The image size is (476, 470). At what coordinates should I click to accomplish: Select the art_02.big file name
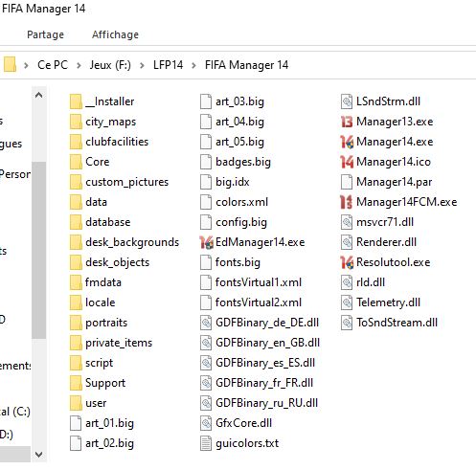[x=109, y=443]
